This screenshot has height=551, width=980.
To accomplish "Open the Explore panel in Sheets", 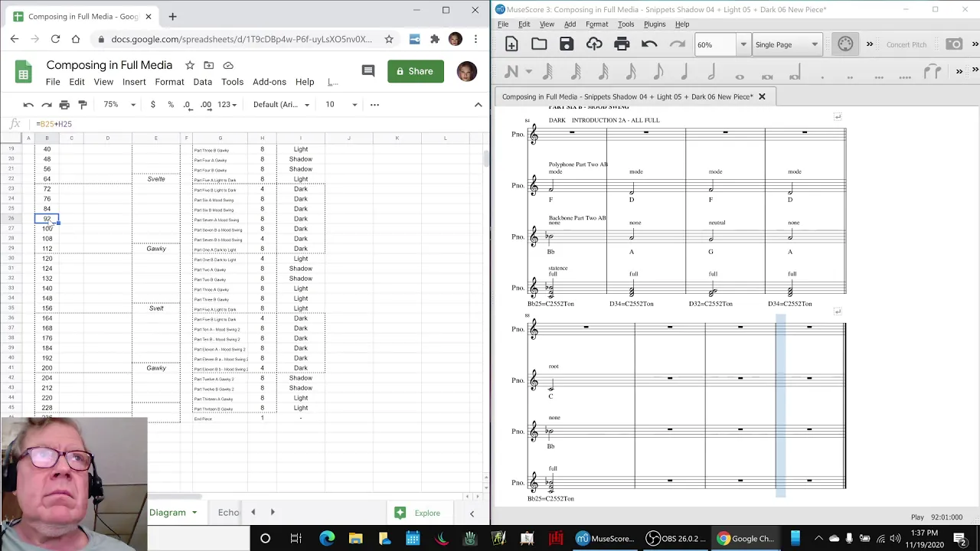I will point(418,513).
